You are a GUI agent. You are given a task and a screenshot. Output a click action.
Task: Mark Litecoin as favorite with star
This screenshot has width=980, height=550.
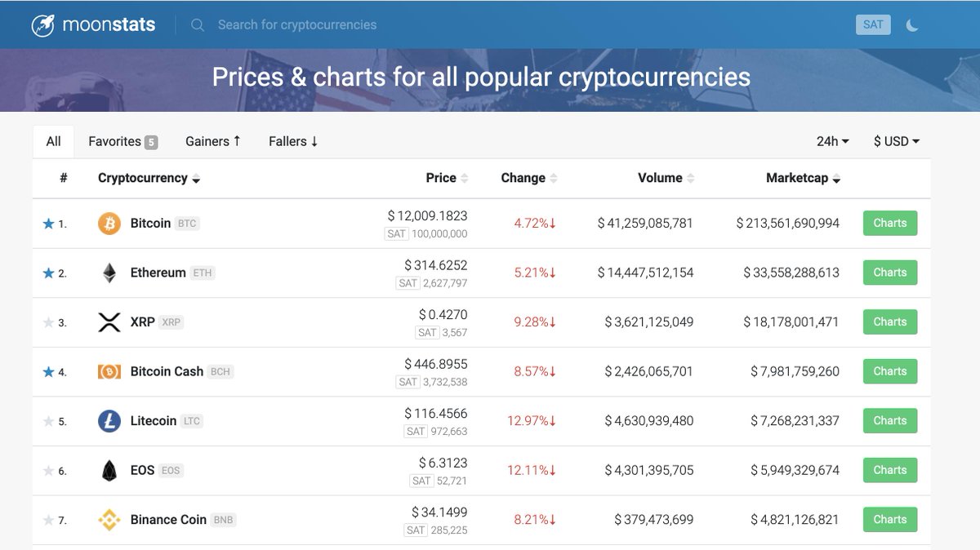[x=48, y=421]
